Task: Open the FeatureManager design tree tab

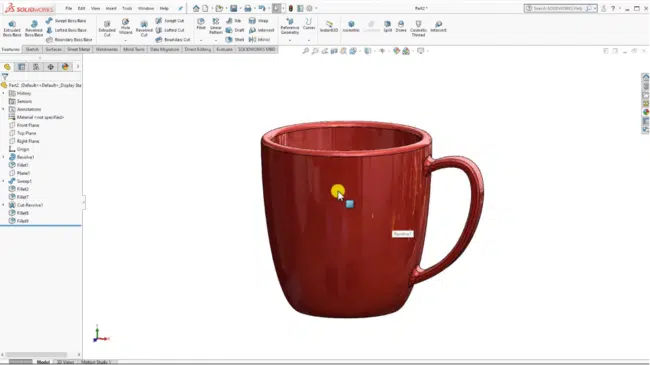Action: [x=7, y=67]
